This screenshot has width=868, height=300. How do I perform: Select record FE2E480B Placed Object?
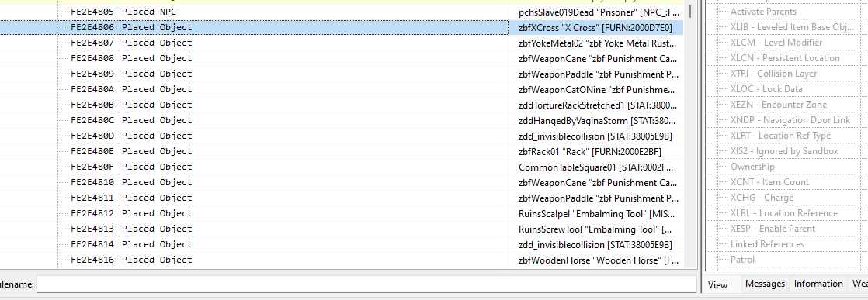tap(131, 105)
